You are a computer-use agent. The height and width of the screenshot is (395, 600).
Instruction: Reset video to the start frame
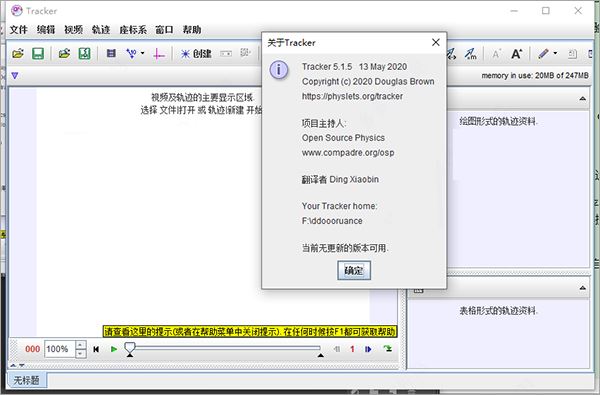(x=96, y=349)
